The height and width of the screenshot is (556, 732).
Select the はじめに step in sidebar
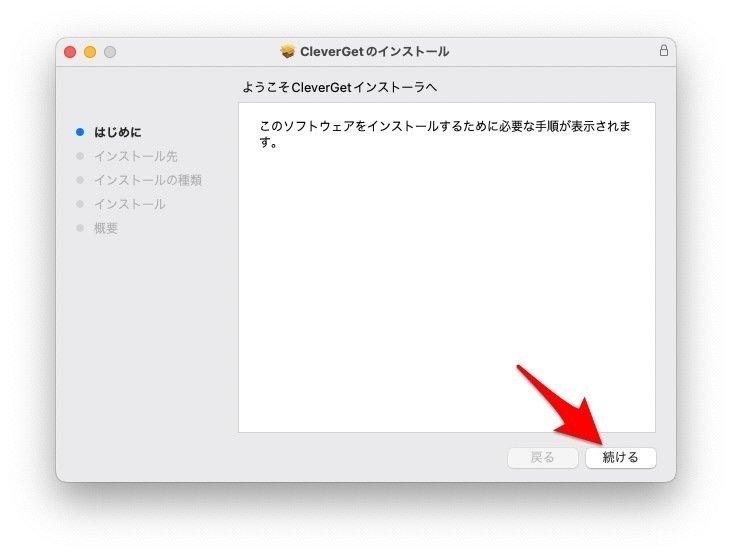tap(118, 132)
